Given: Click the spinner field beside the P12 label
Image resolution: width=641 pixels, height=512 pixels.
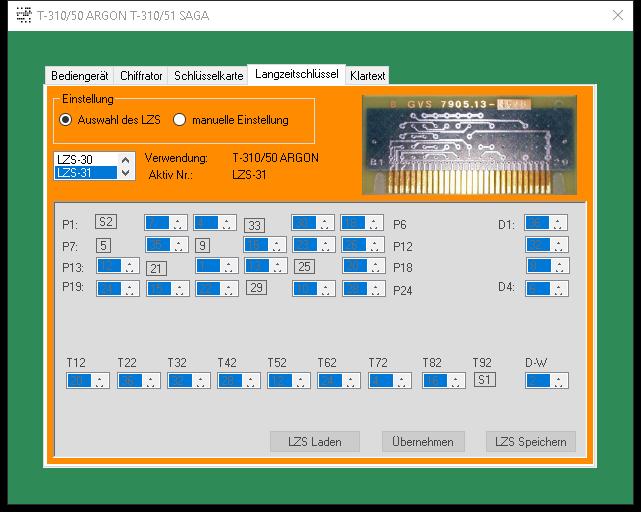Looking at the screenshot, I should (x=363, y=245).
